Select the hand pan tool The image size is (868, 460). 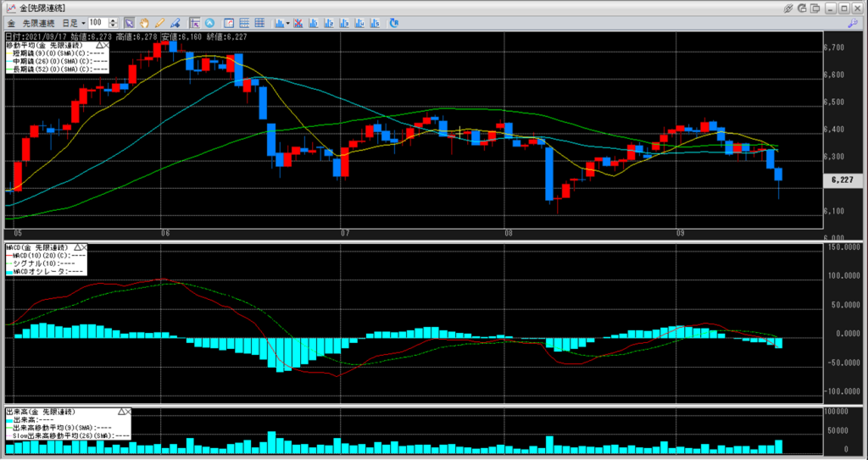[x=144, y=23]
